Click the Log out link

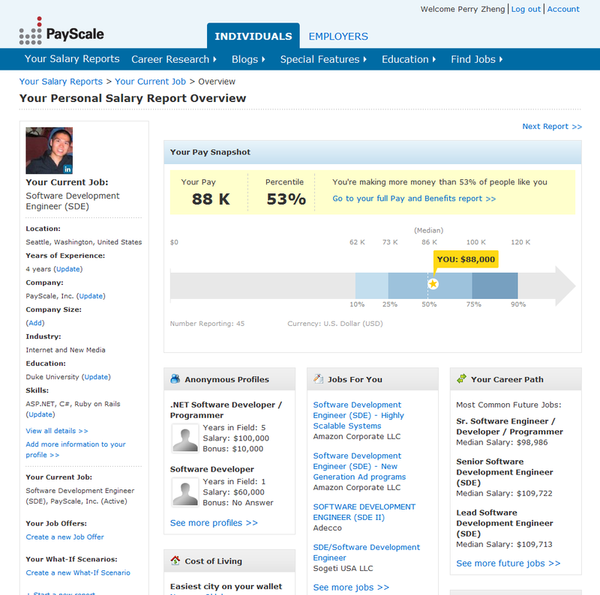[x=526, y=9]
